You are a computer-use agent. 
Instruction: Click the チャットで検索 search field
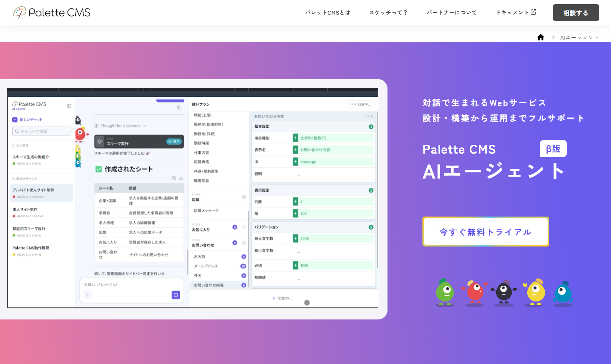click(42, 131)
